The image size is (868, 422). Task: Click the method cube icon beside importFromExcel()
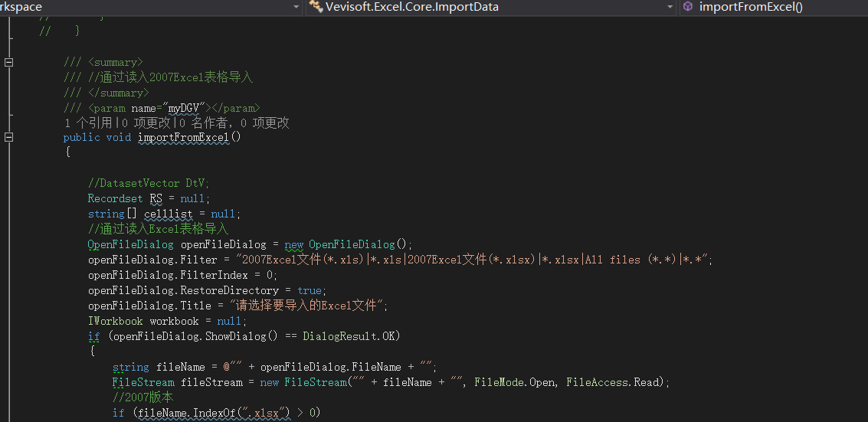688,7
